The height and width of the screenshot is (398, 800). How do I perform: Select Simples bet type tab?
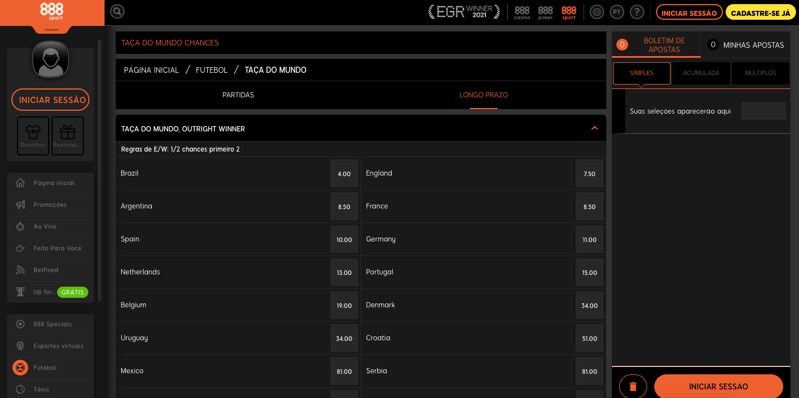[x=642, y=73]
